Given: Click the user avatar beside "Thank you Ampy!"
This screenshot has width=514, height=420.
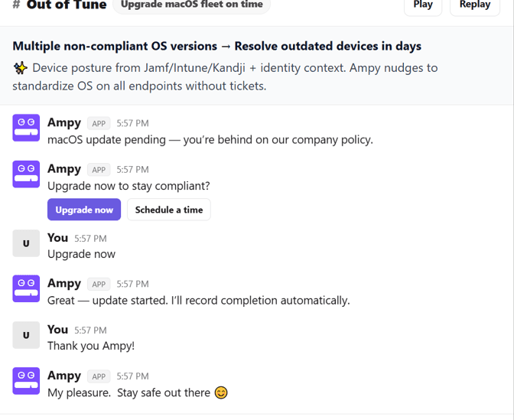Looking at the screenshot, I should [x=26, y=335].
